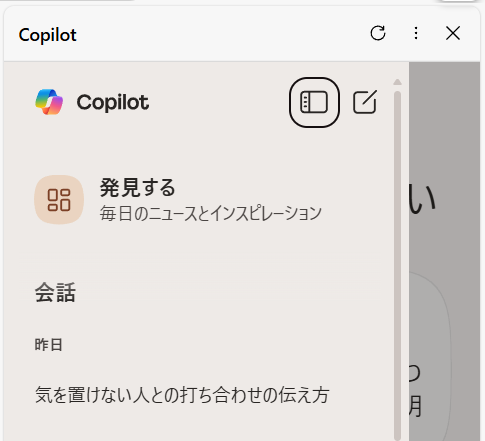Close the Copilot side pane
The height and width of the screenshot is (441, 485).
453,33
